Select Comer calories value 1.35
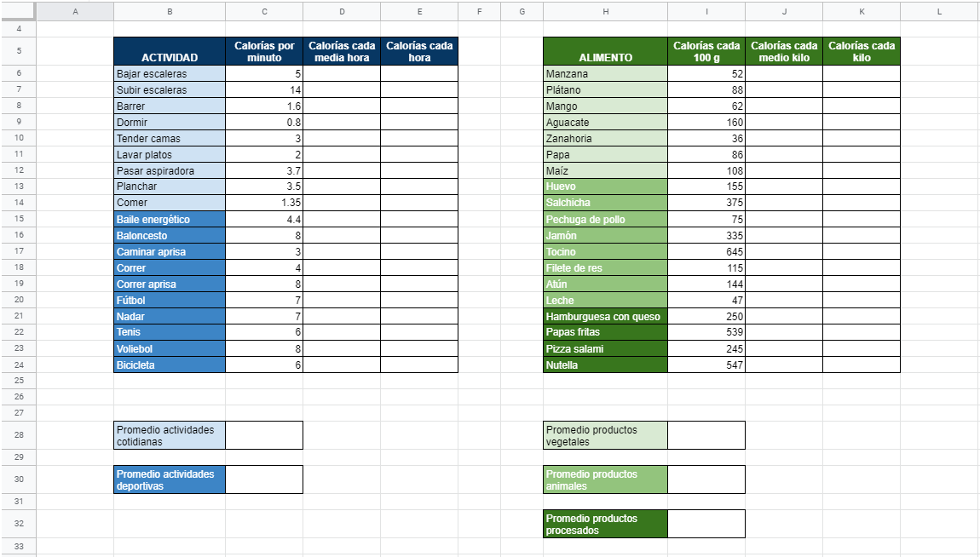 [264, 203]
